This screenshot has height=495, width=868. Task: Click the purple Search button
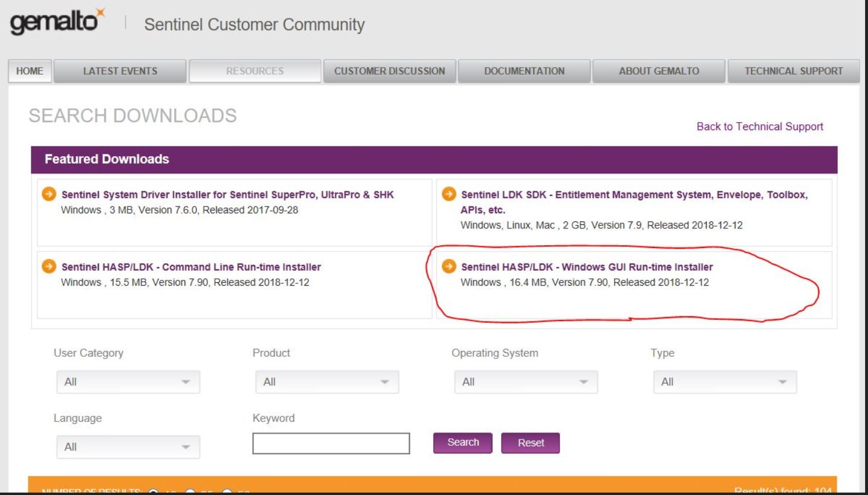pyautogui.click(x=463, y=442)
